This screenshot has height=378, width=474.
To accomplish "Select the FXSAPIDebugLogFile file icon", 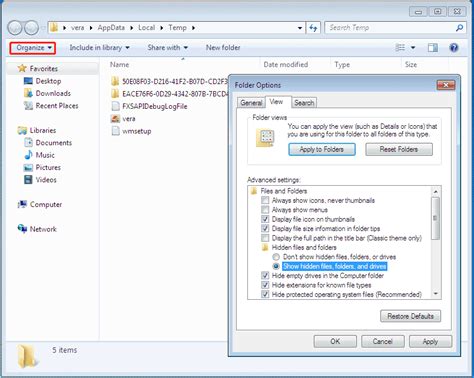I will (115, 106).
